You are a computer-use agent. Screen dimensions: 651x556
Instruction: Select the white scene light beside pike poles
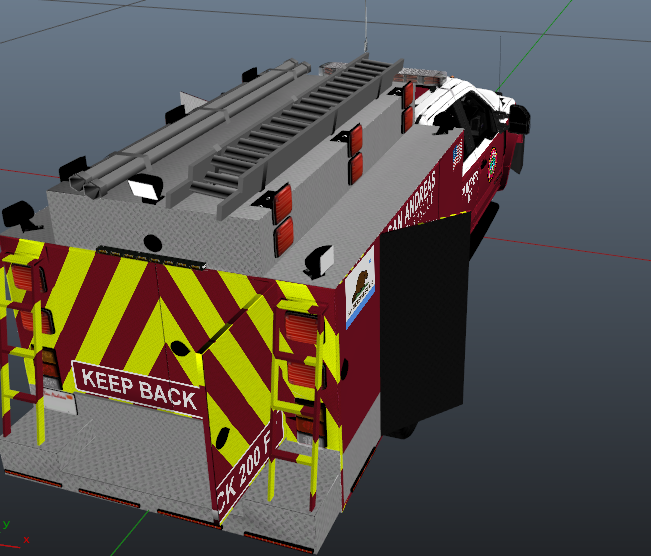(146, 188)
